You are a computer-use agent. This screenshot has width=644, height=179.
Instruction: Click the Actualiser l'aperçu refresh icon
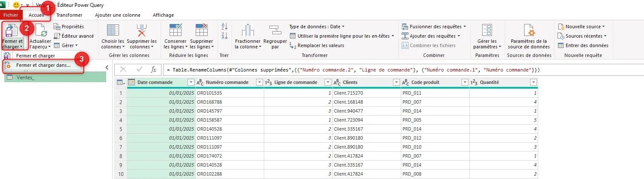pos(41,31)
